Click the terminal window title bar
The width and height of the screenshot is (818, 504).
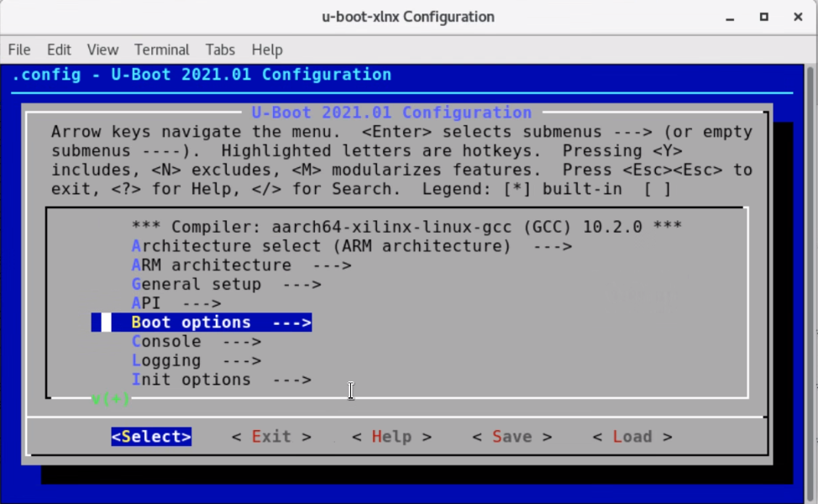pos(408,17)
